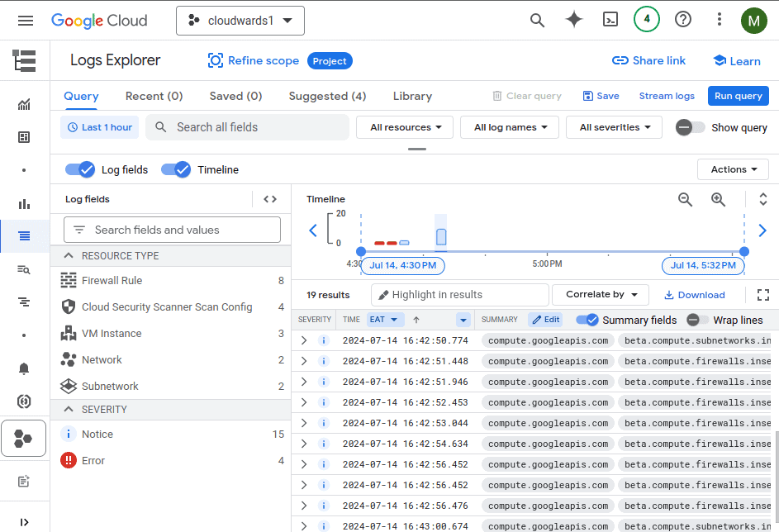Screen dimensions: 779x532
Task: Open the Gemini sparkle assistant icon
Action: [x=574, y=20]
